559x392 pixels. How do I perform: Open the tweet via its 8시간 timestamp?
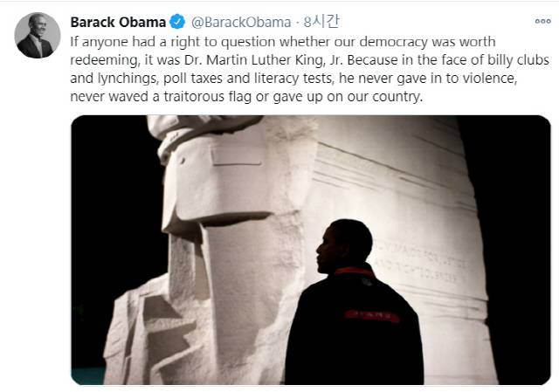(x=321, y=22)
